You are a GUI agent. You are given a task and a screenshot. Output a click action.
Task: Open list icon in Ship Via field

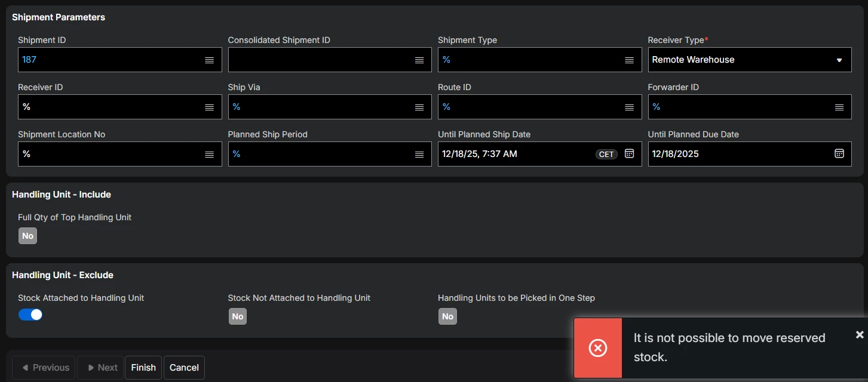419,107
